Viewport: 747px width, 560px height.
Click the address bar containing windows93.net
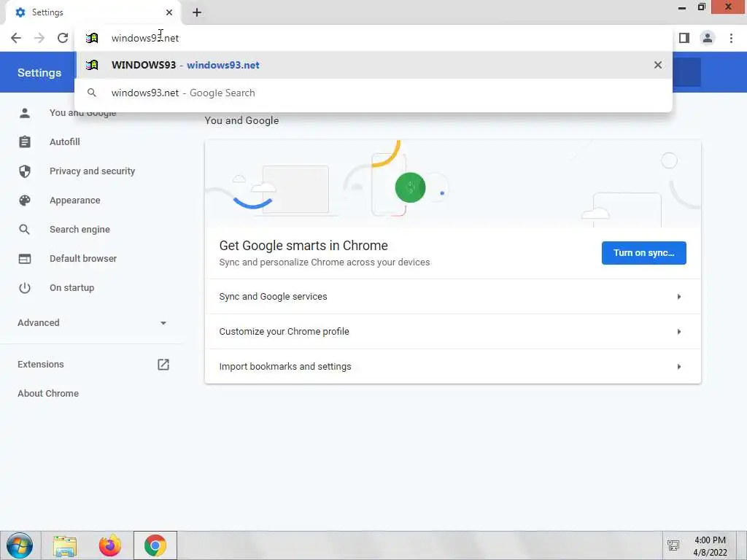tap(373, 38)
